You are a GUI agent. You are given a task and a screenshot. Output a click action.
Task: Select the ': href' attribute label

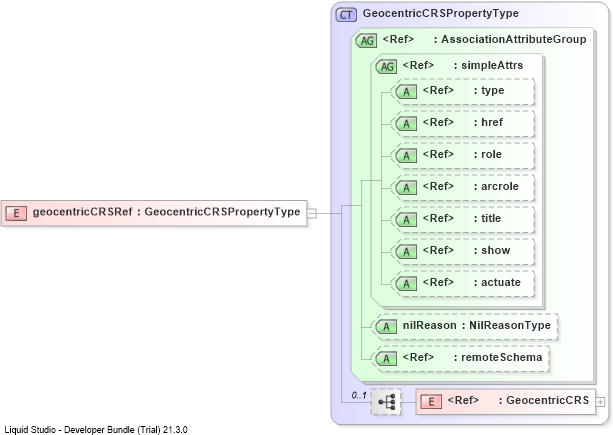coord(488,122)
